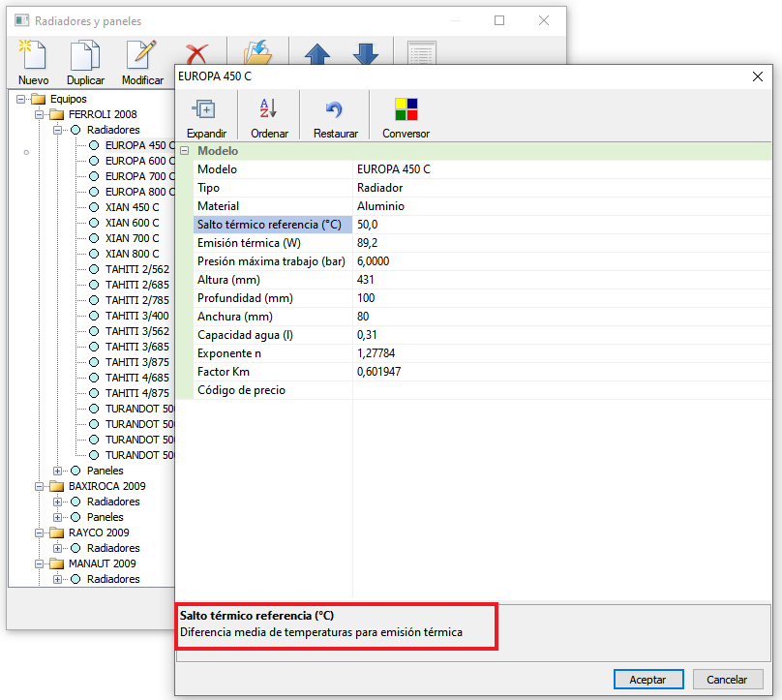Select TAHITI 3/562 in the tree
Screen dimensions: 782x700
(x=137, y=331)
